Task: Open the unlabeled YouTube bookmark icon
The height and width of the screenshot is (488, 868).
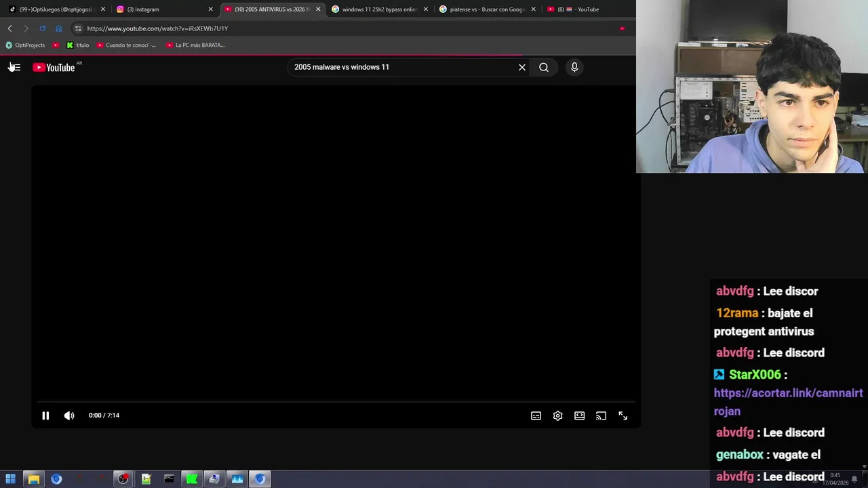Action: pyautogui.click(x=56, y=45)
